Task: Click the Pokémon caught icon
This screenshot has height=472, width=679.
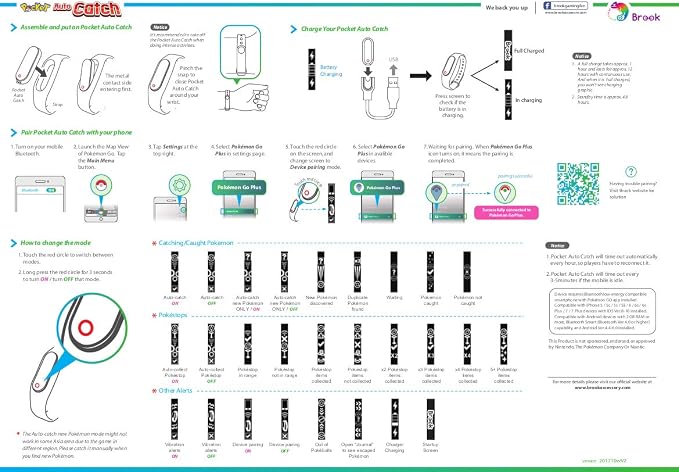Action: (x=430, y=272)
